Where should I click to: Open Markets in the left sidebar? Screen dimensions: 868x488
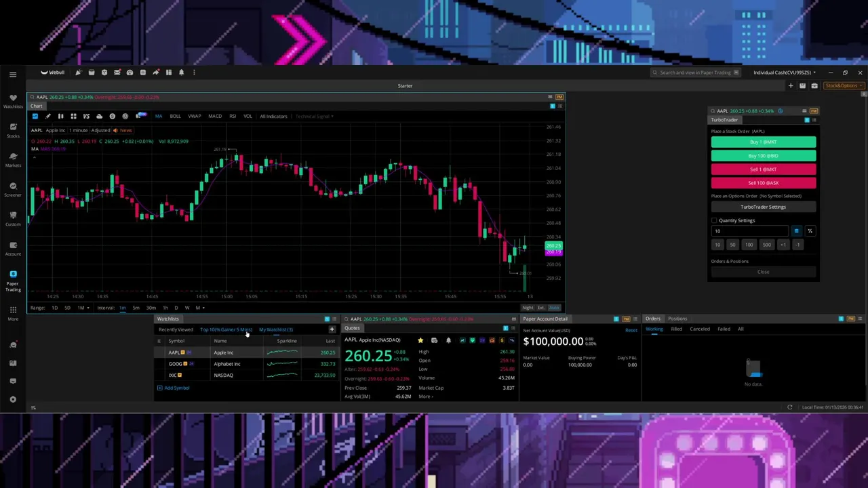pyautogui.click(x=13, y=159)
